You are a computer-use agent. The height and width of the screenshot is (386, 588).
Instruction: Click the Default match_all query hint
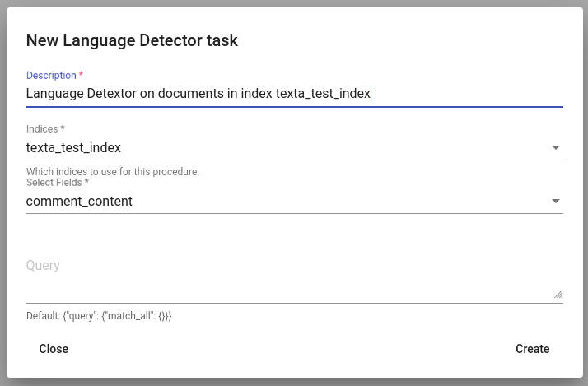(x=99, y=316)
